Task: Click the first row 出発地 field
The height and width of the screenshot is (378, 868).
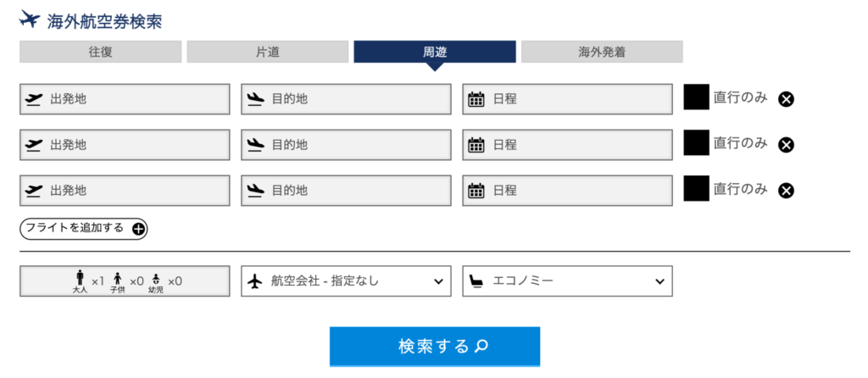Action: point(125,99)
